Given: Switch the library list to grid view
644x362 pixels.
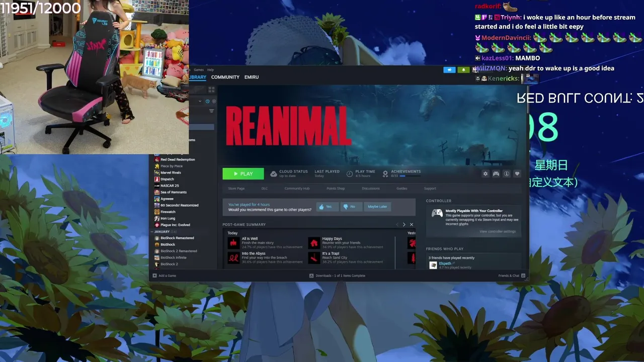Looking at the screenshot, I should 211,89.
